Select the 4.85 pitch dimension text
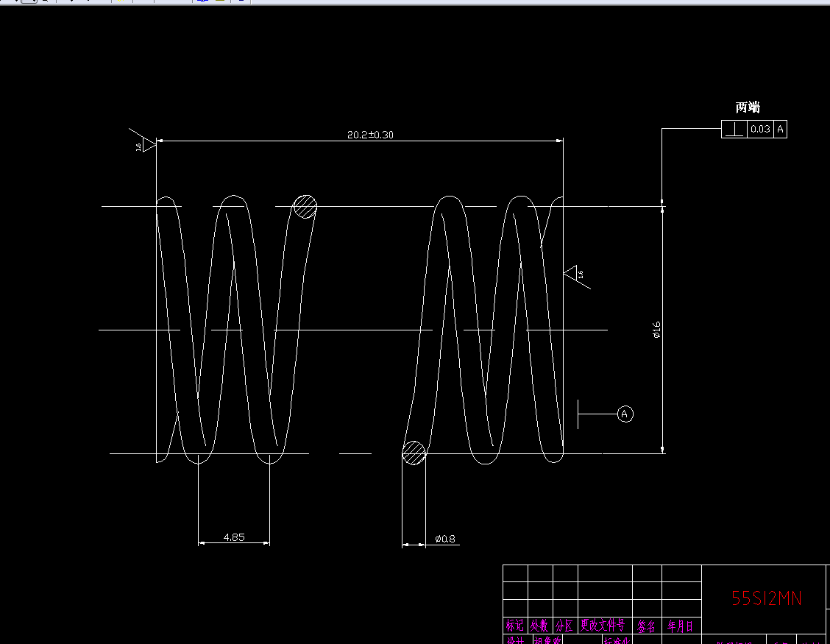Image resolution: width=830 pixels, height=644 pixels. 234,537
